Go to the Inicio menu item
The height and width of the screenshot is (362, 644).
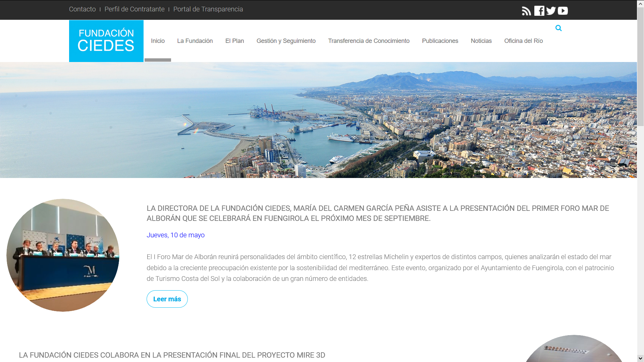point(158,41)
